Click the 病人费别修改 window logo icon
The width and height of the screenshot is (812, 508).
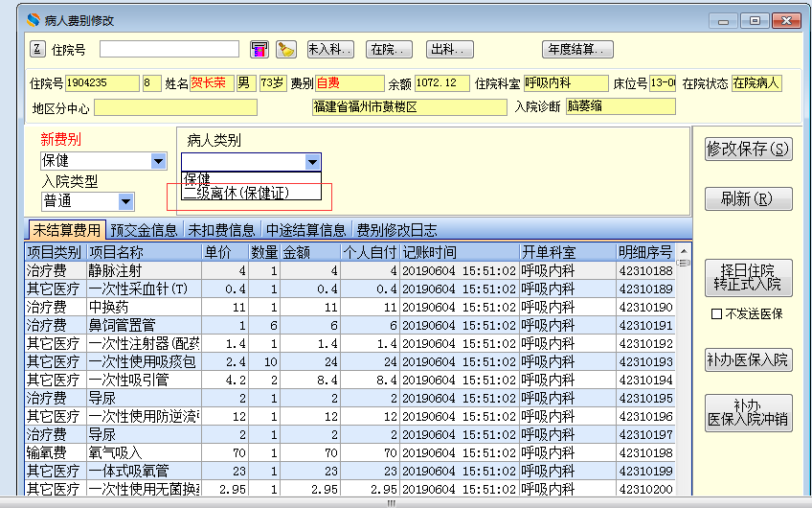34,20
